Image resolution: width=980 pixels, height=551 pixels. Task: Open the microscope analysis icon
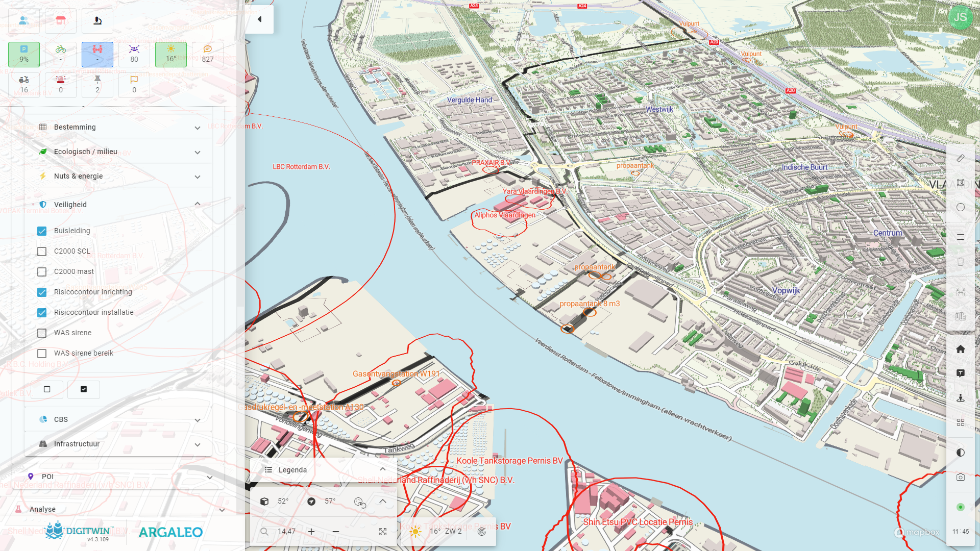(97, 20)
